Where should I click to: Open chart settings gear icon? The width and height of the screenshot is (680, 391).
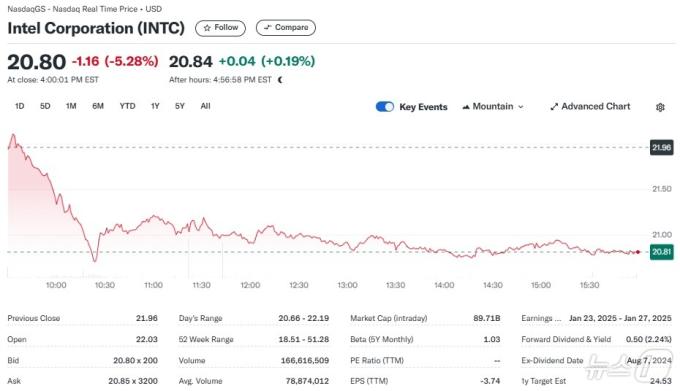tap(660, 107)
